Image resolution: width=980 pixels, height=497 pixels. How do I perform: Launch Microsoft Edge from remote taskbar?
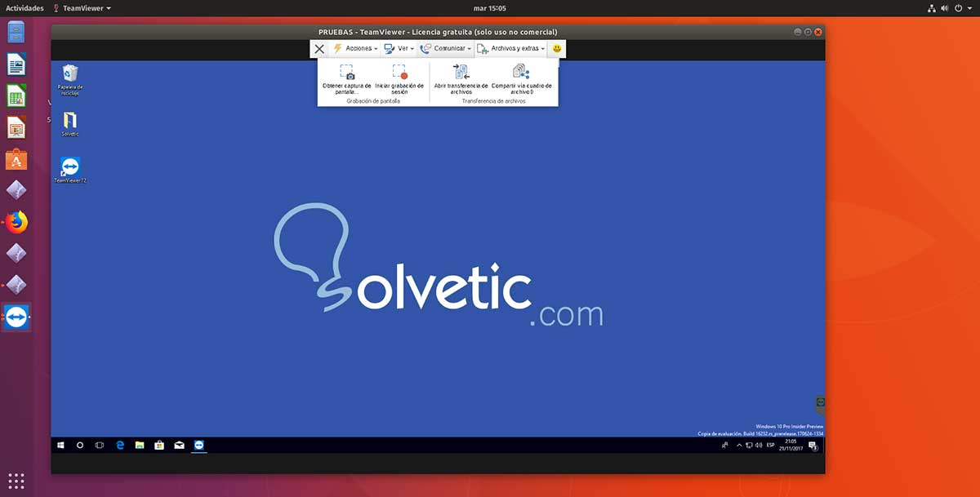click(x=119, y=446)
